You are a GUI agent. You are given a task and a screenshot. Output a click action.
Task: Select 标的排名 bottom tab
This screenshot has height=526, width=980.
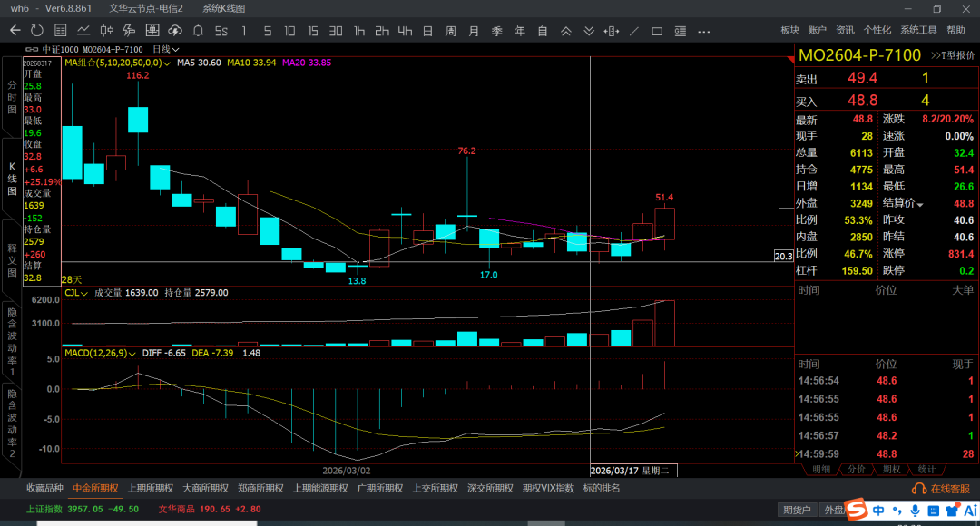(x=602, y=489)
